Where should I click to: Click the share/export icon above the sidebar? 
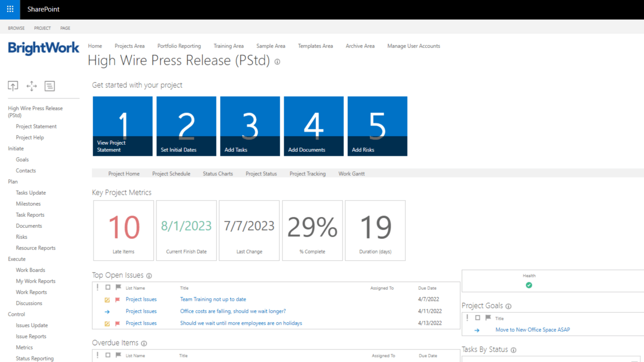13,85
